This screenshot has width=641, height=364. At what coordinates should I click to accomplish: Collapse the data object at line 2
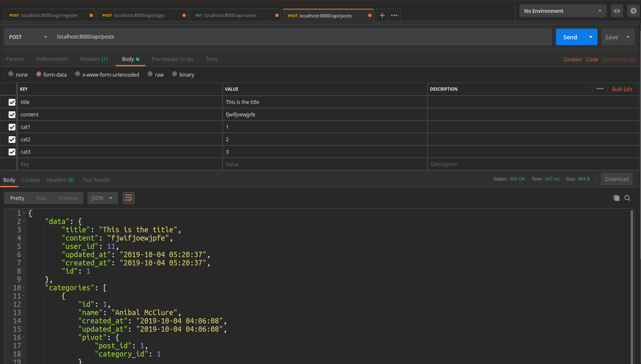click(24, 222)
